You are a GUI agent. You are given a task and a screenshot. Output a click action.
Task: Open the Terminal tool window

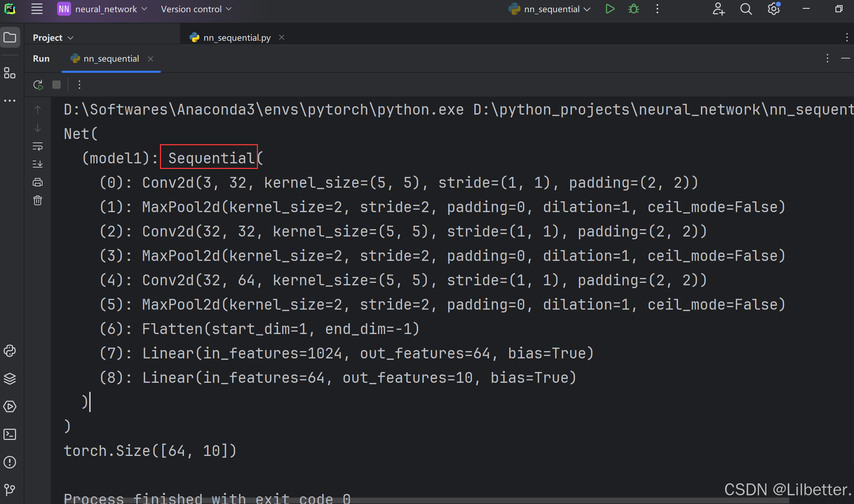click(10, 434)
